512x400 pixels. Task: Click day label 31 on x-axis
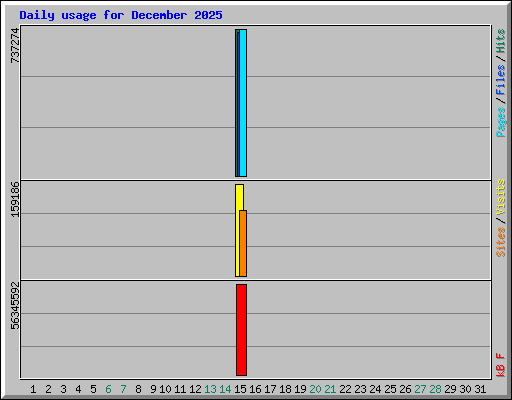coord(480,389)
